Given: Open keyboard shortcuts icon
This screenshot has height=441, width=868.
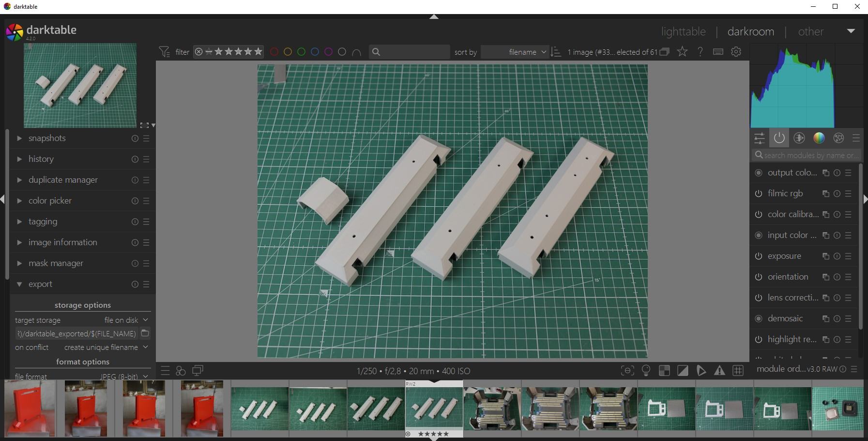Looking at the screenshot, I should click(x=718, y=52).
